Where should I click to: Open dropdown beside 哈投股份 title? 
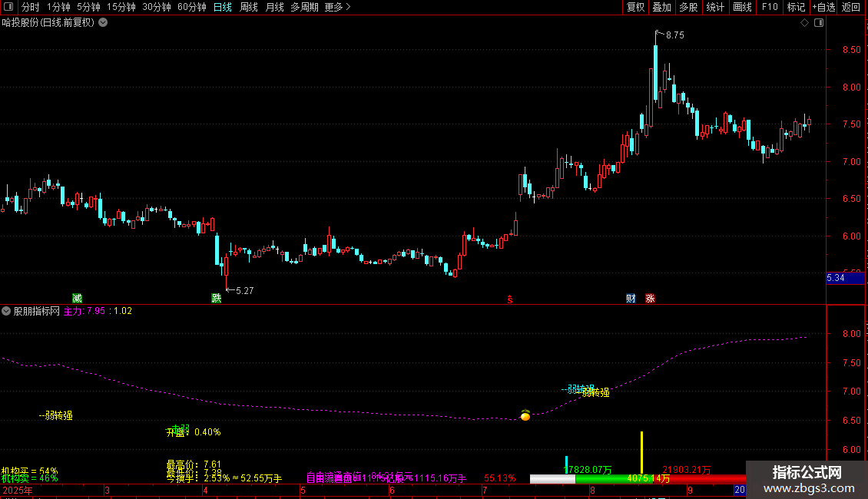pyautogui.click(x=103, y=23)
